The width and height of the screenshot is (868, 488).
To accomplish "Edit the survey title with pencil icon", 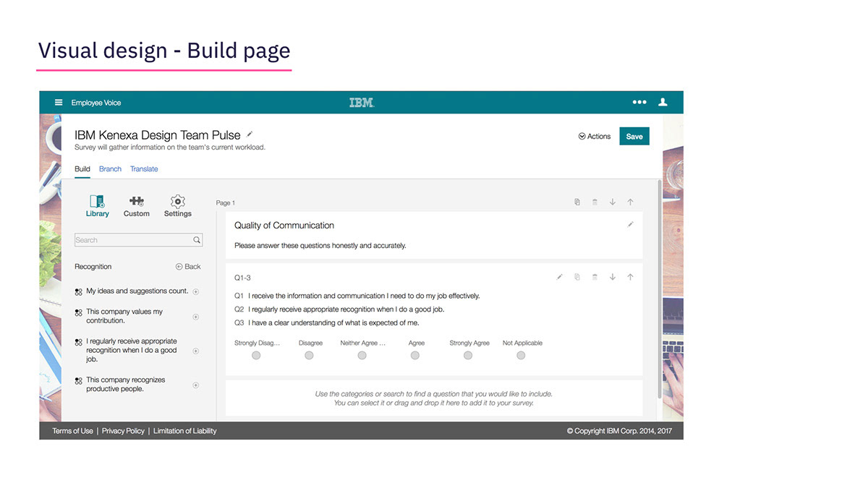I will point(250,134).
